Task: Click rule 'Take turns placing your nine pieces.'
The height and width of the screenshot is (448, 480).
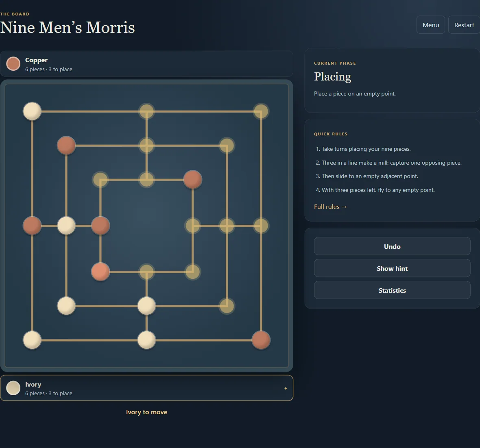Action: click(366, 149)
